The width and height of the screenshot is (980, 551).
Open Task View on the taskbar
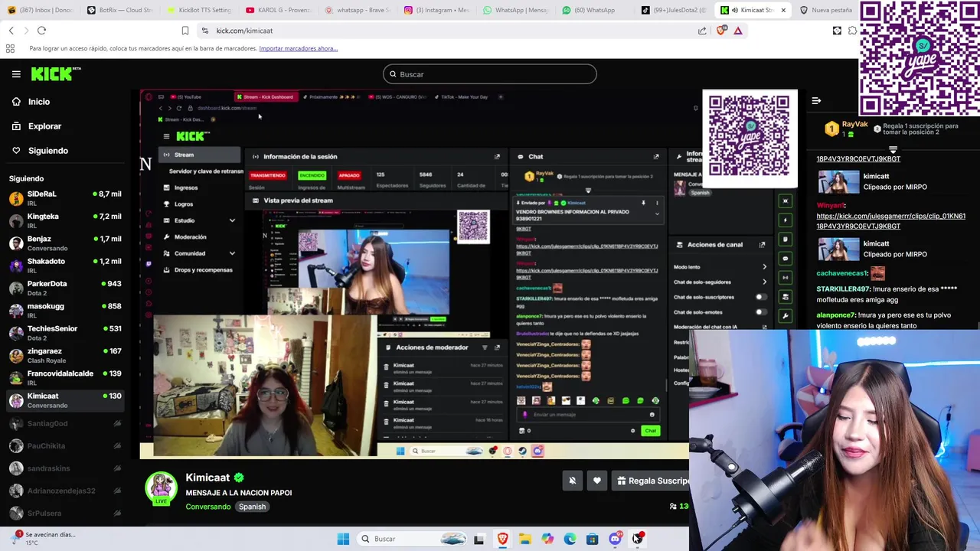pos(479,539)
